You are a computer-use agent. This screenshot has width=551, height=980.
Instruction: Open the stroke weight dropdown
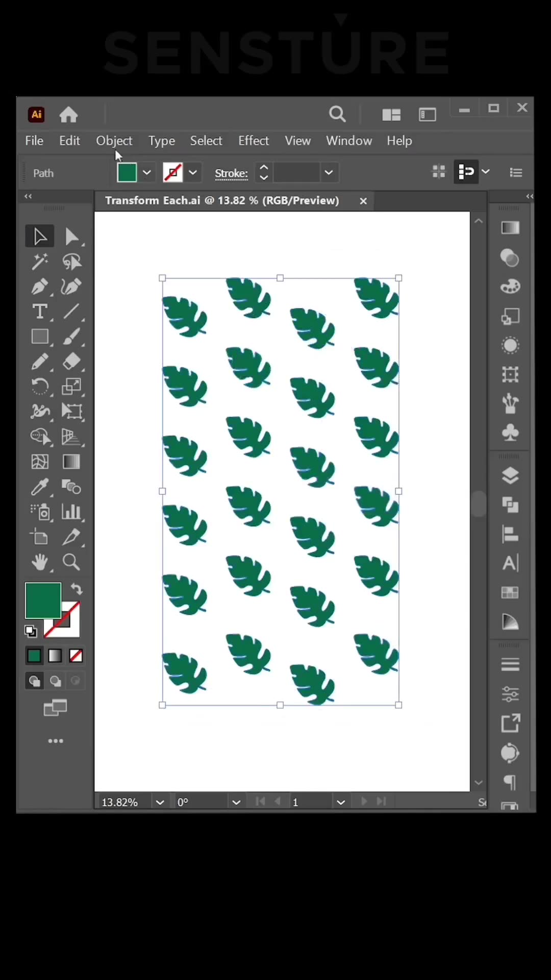click(329, 172)
